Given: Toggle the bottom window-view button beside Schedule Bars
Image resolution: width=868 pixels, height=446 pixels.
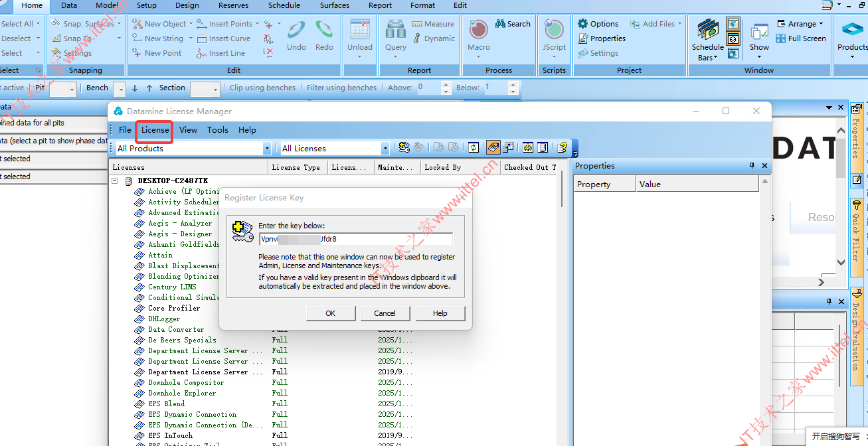Looking at the screenshot, I should coord(733,53).
